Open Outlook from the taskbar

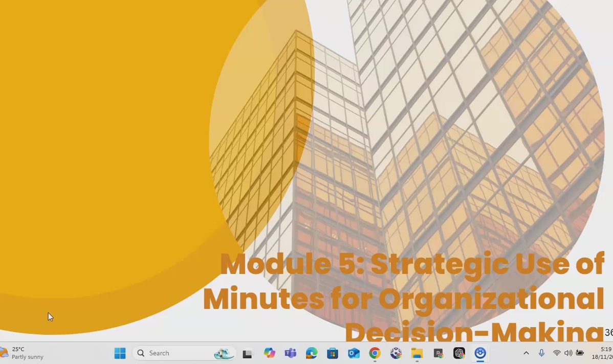[354, 353]
